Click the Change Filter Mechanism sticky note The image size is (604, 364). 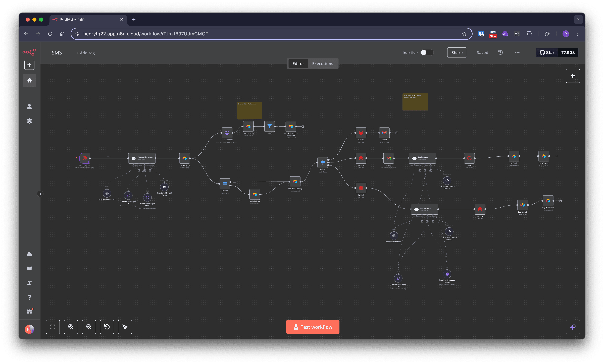[x=249, y=110]
